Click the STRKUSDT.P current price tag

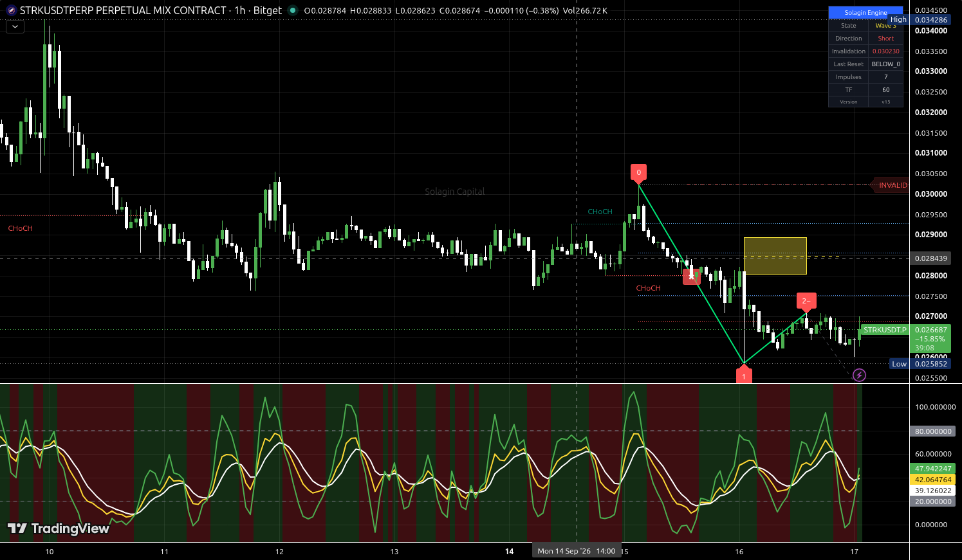click(884, 330)
